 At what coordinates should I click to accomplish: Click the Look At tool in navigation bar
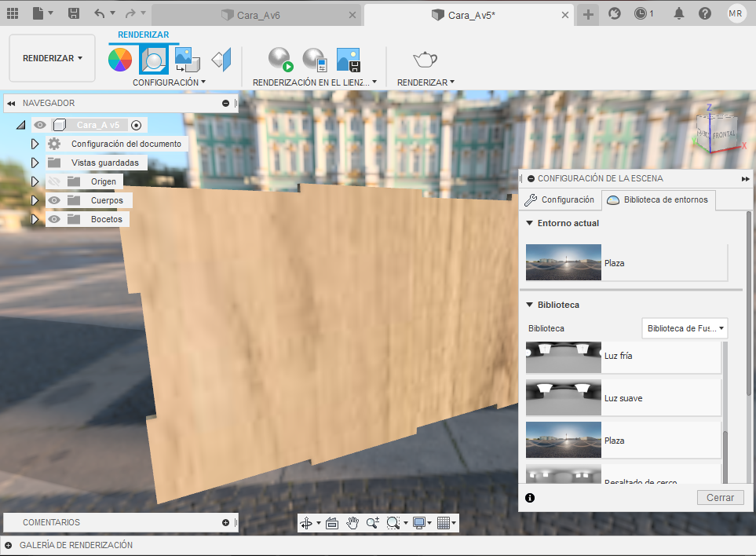(x=332, y=523)
